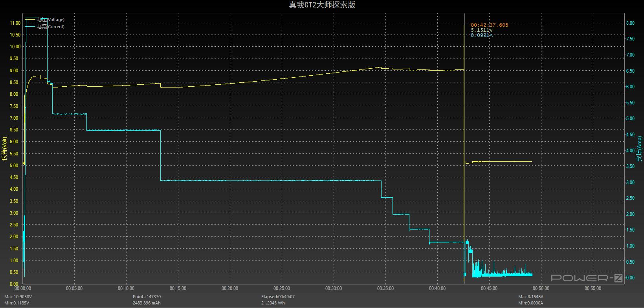The height and width of the screenshot is (308, 644).
Task: Click the chart title 真我GT2大师探索版
Action: click(322, 5)
